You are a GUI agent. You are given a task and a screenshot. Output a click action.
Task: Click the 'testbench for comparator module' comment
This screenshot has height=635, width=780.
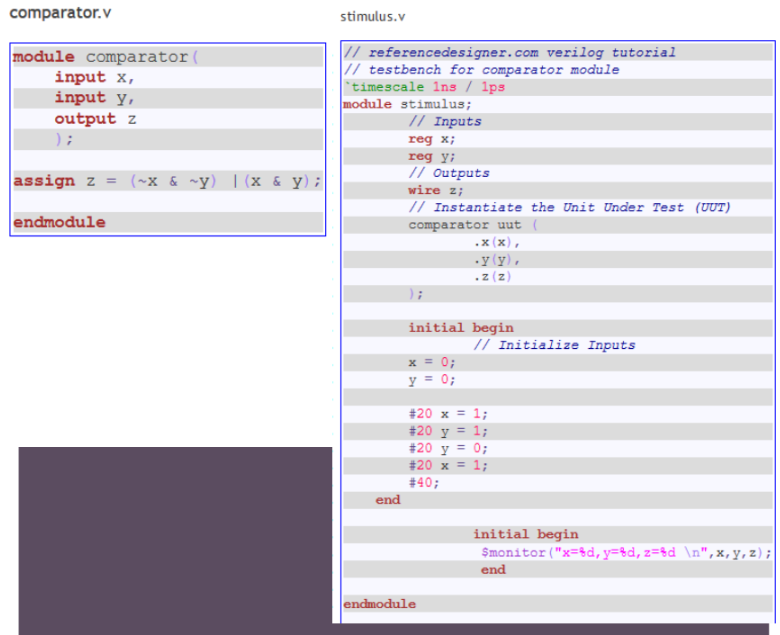(x=482, y=70)
